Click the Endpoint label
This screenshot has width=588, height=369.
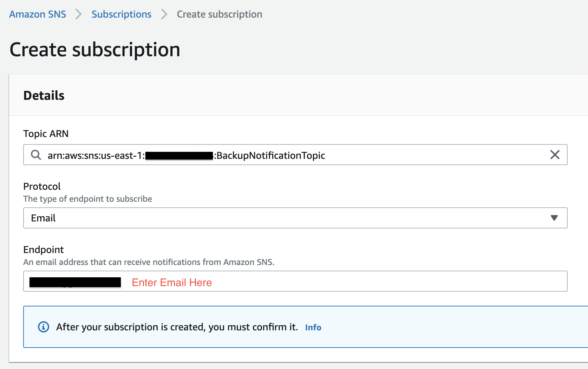pos(44,250)
